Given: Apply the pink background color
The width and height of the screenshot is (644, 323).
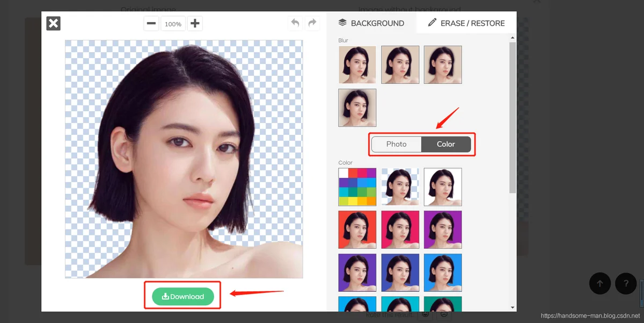Looking at the screenshot, I should point(400,229).
